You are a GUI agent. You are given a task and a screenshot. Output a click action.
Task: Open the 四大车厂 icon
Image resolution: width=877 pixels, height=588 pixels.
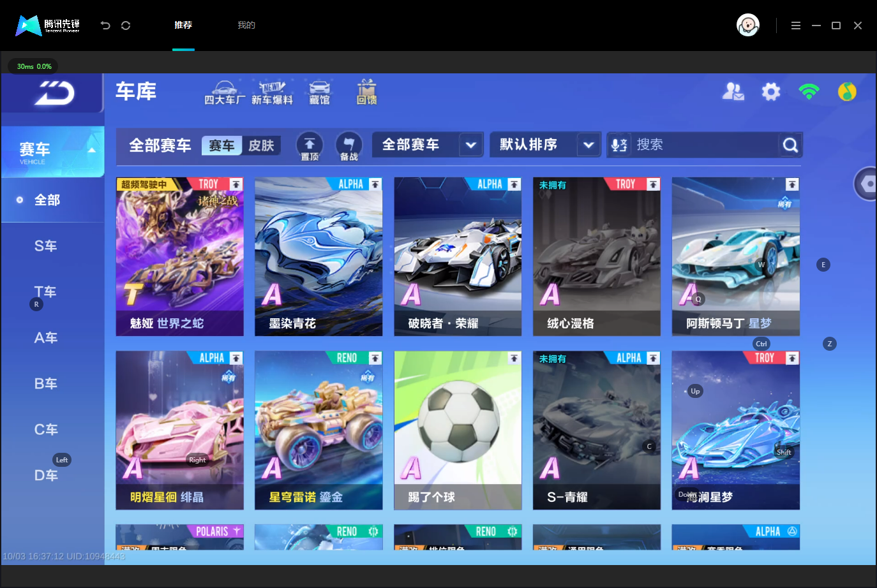click(x=224, y=92)
